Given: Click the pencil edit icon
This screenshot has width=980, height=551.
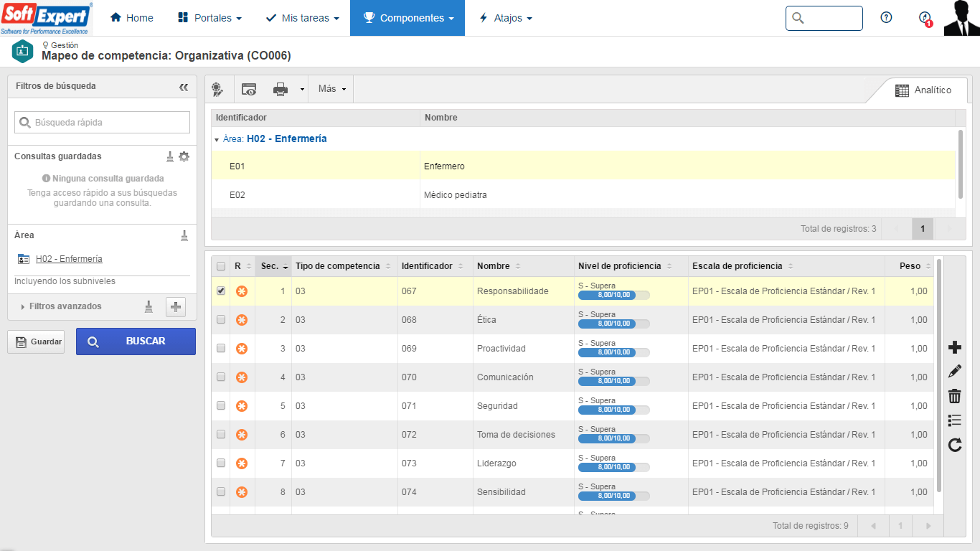Looking at the screenshot, I should coord(954,372).
